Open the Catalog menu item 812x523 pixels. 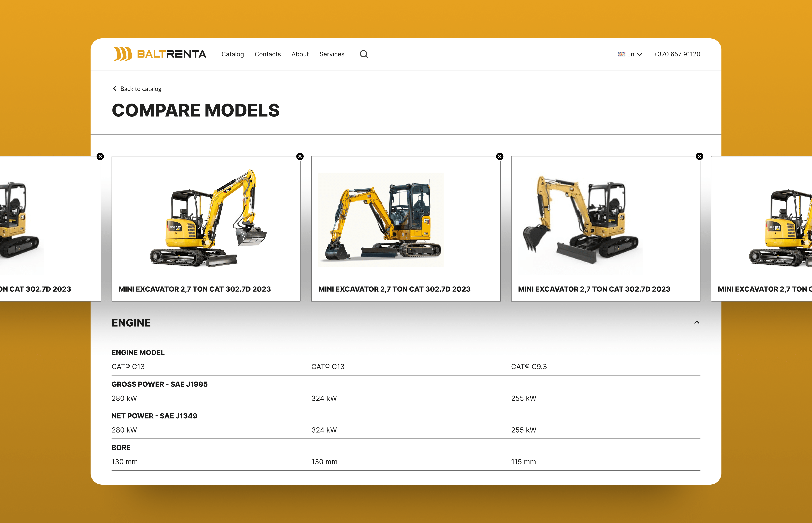(233, 54)
